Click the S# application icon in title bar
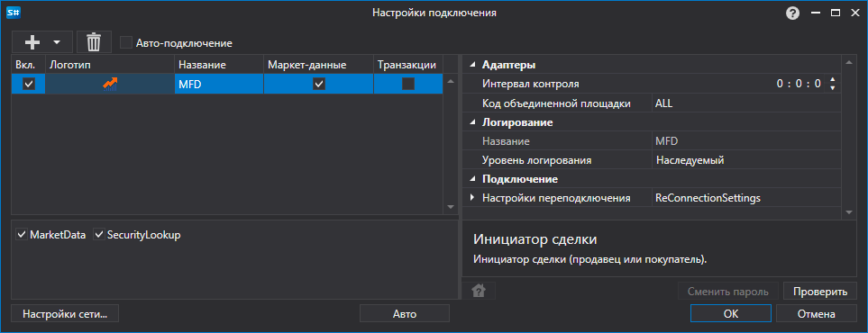Viewport: 868px width, 333px height. (13, 13)
